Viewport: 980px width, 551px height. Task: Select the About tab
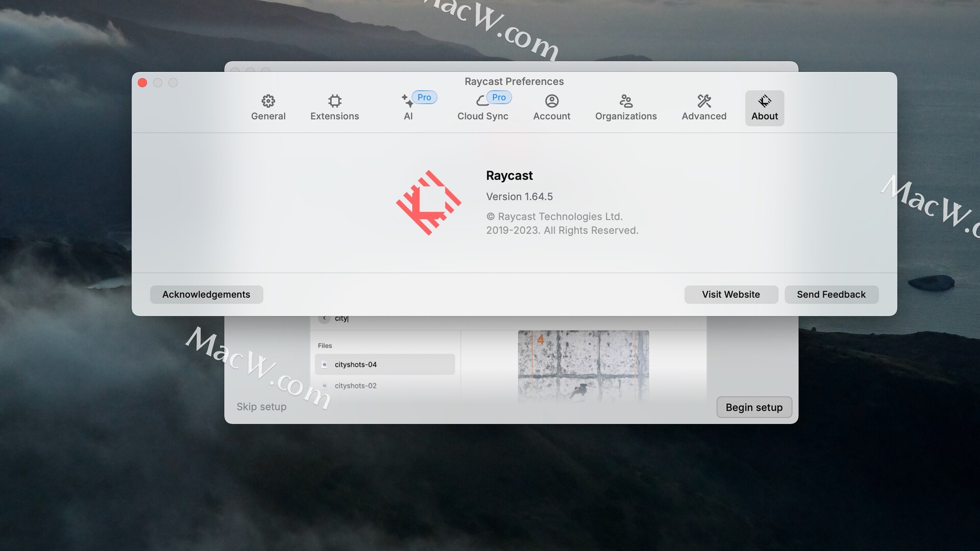point(765,108)
